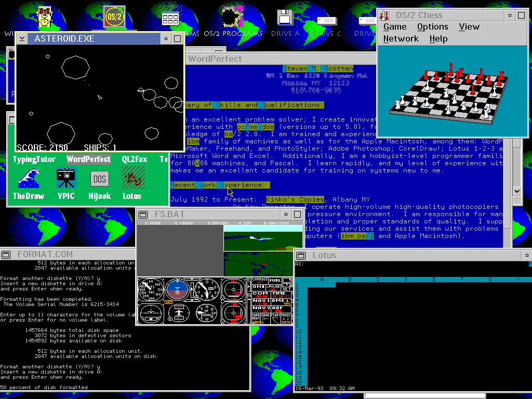This screenshot has height=399, width=532.
Task: Open the Options menu in Chess
Action: coord(432,27)
